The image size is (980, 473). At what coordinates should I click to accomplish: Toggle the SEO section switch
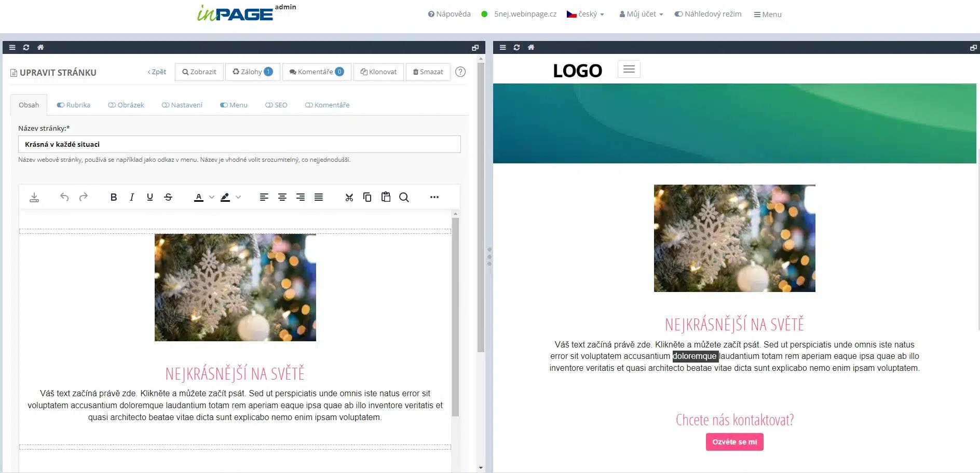coord(269,105)
